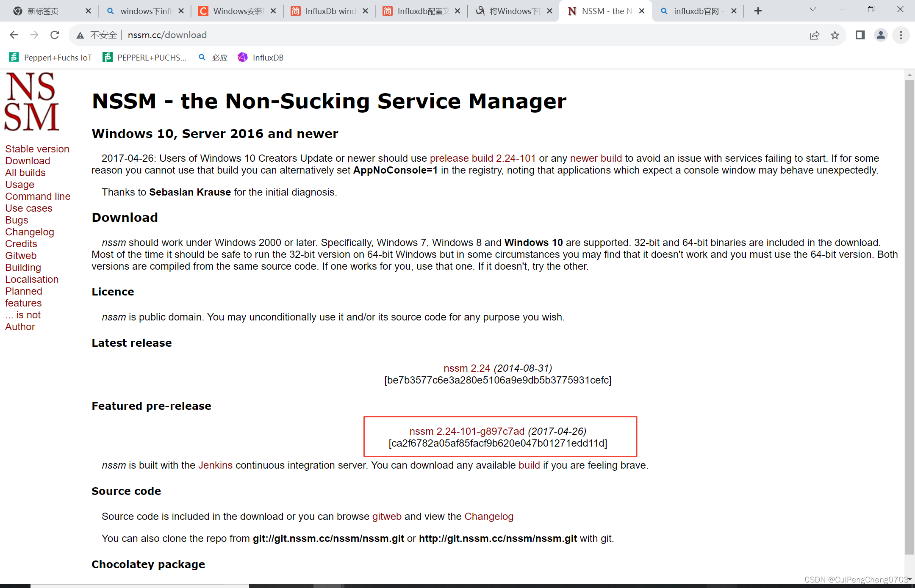Go back to the previous page
This screenshot has width=915, height=588.
tap(14, 35)
